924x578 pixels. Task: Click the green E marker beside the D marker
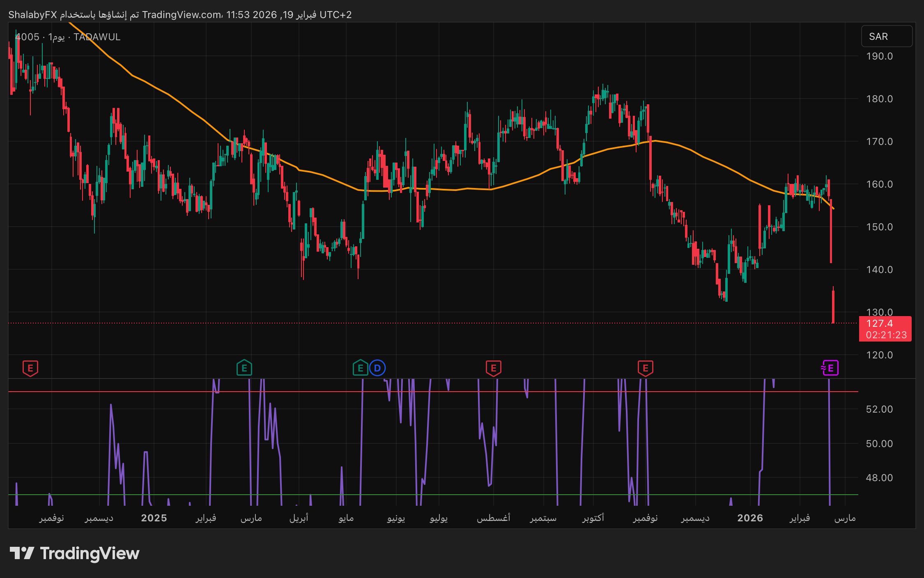(360, 368)
